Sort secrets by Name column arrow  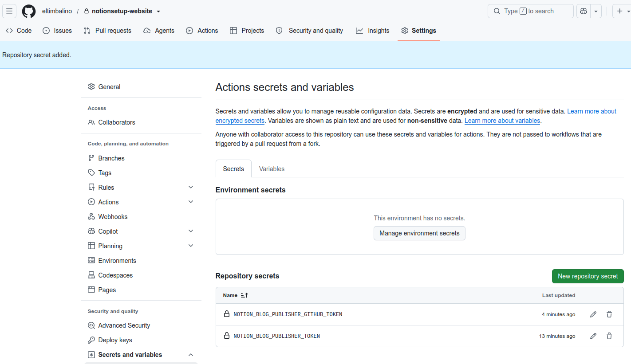pos(244,295)
